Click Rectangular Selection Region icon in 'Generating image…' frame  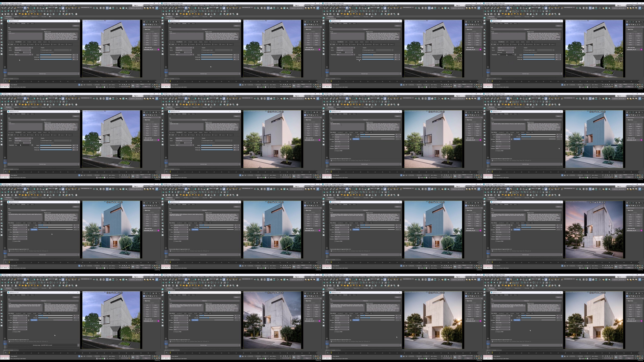[31, 280]
